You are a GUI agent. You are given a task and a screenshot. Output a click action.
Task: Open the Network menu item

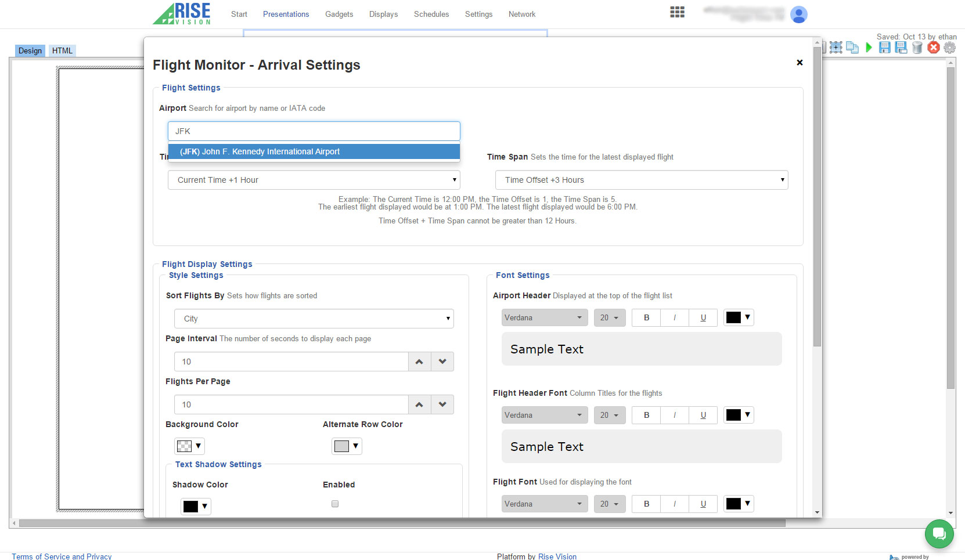(x=522, y=14)
